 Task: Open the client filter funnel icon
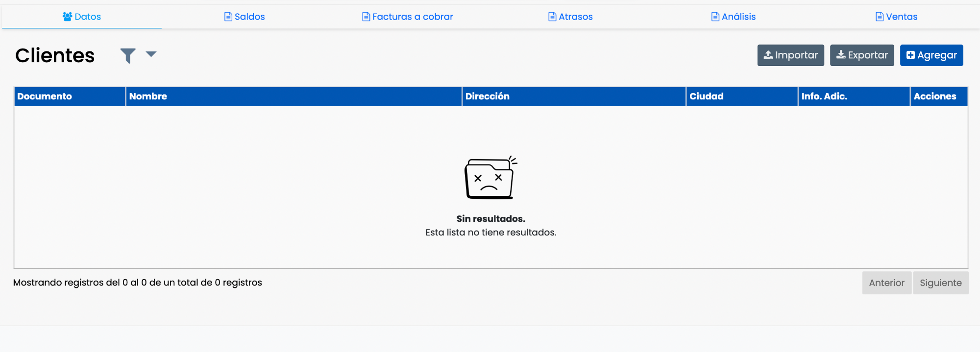point(128,56)
